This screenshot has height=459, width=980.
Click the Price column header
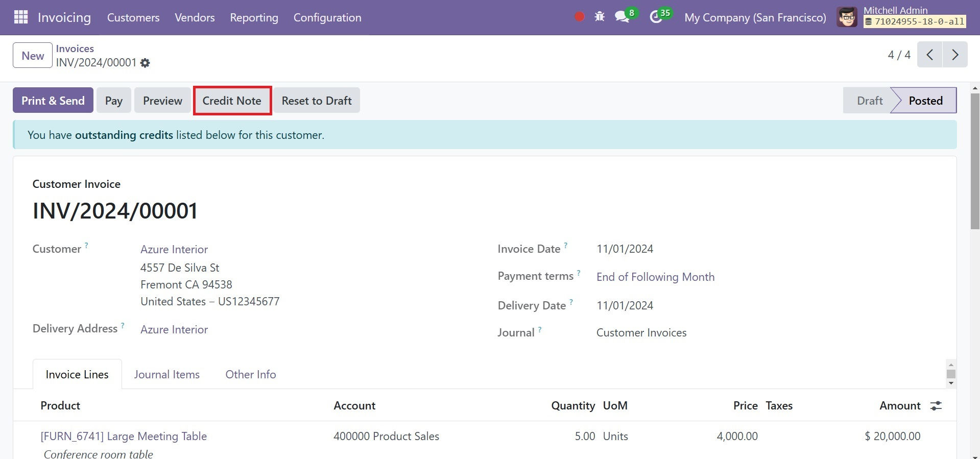click(745, 405)
